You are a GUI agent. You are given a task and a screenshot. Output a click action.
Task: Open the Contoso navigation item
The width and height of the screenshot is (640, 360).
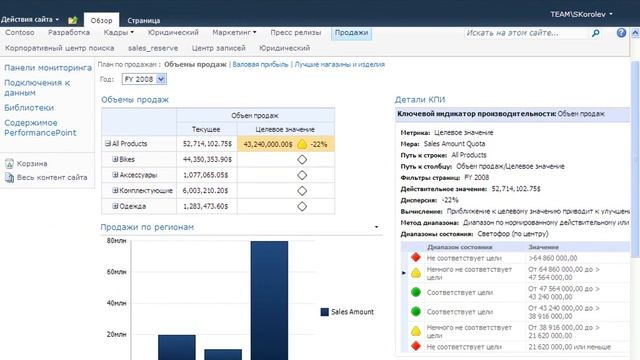click(20, 32)
